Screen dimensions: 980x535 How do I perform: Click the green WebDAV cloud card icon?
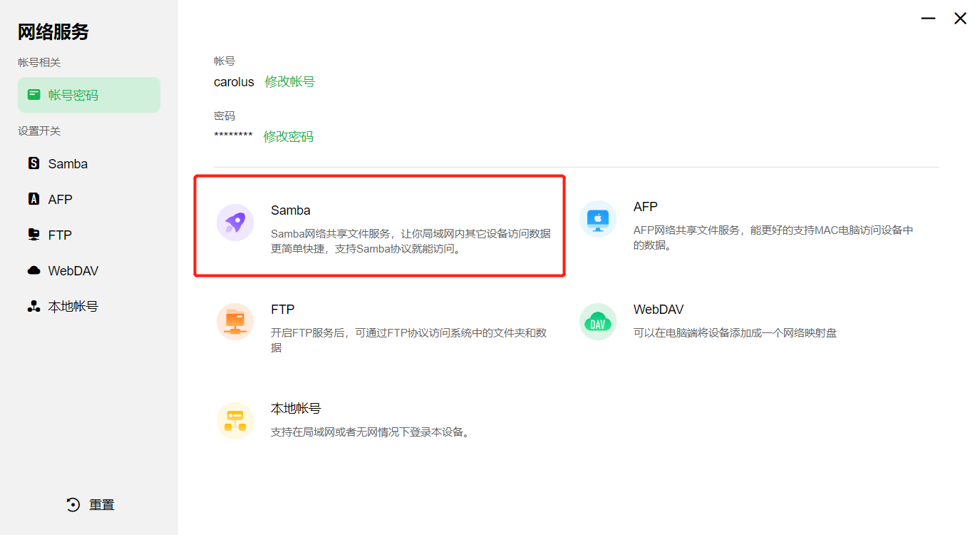(598, 322)
